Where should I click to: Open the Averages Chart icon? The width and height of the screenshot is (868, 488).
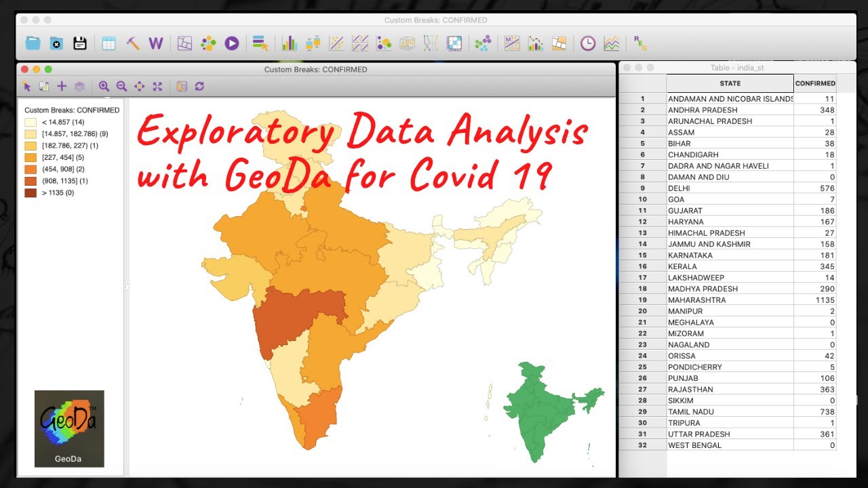tap(612, 43)
